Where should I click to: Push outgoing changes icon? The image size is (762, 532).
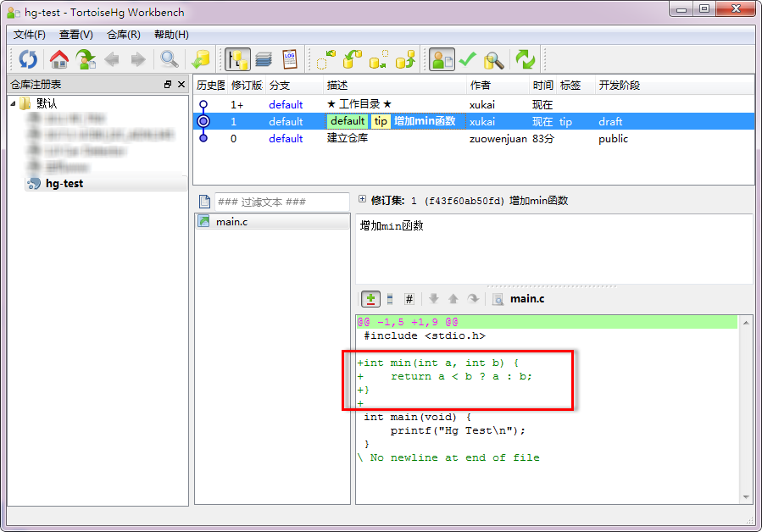[x=405, y=59]
